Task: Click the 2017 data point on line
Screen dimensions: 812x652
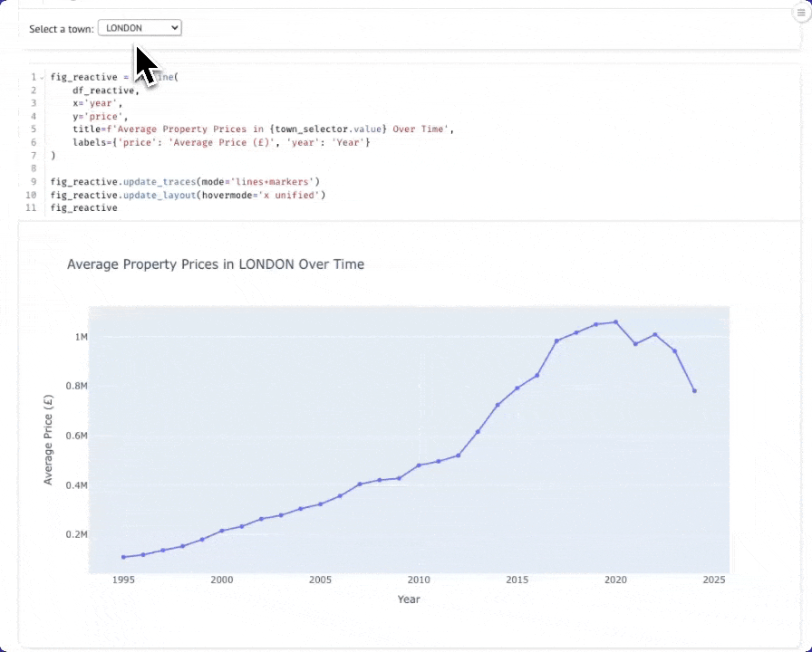Action: pyautogui.click(x=557, y=340)
